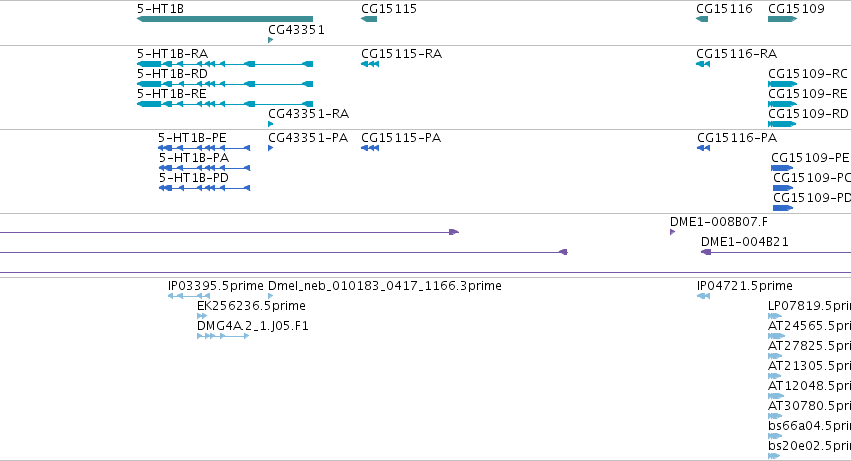Viewport: 851px width, 461px height.
Task: Click DME1-008B07.F feature label
Action: (x=719, y=222)
